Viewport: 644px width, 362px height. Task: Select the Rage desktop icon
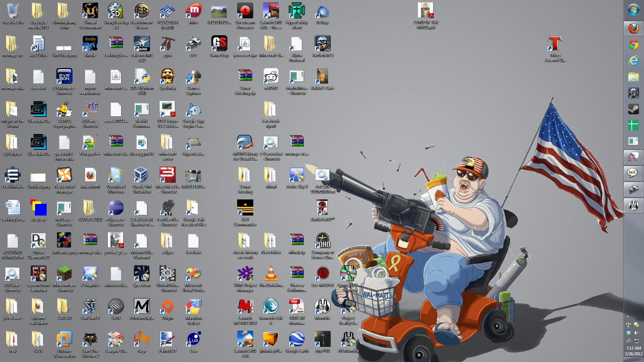pos(142,343)
